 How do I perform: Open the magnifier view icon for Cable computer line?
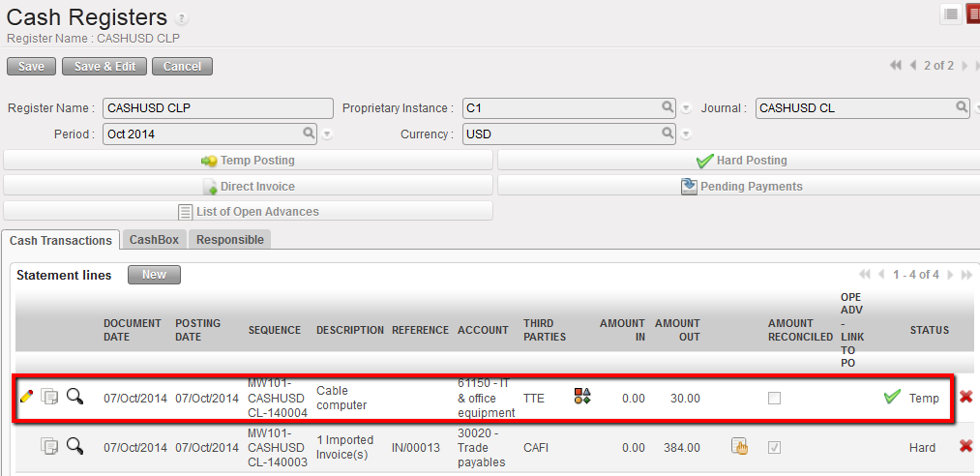point(74,397)
